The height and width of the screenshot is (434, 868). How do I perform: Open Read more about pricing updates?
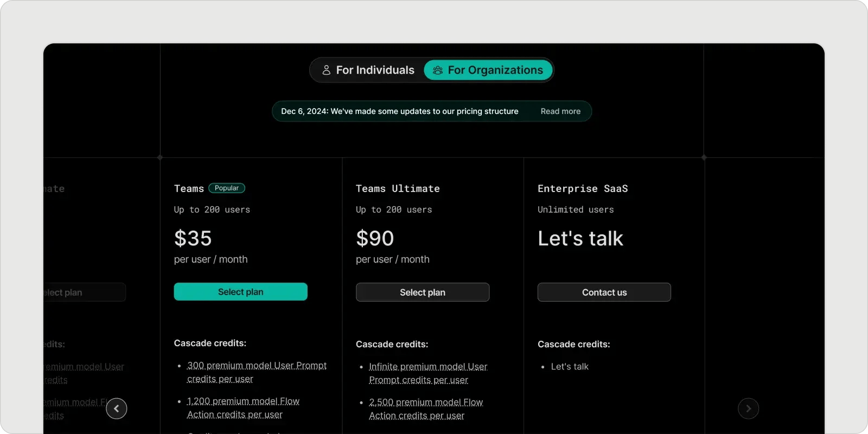coord(560,111)
